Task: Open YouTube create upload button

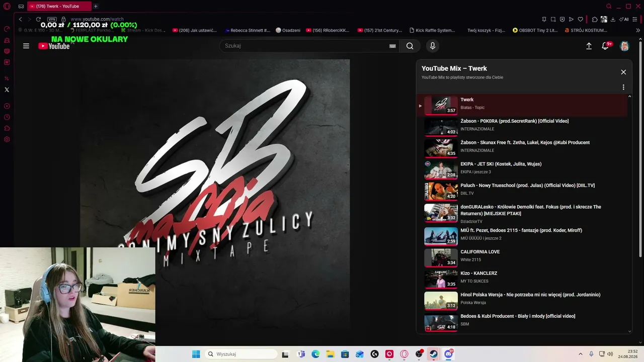Action: 589,46
